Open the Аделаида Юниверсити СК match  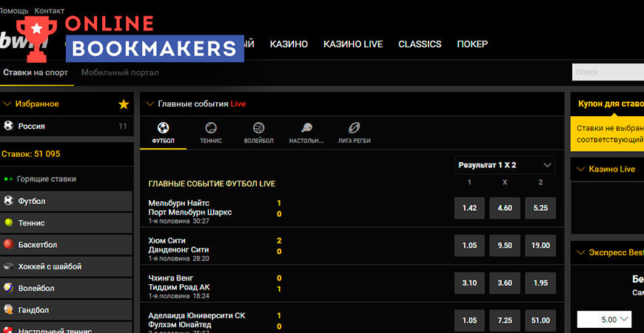pos(197,320)
